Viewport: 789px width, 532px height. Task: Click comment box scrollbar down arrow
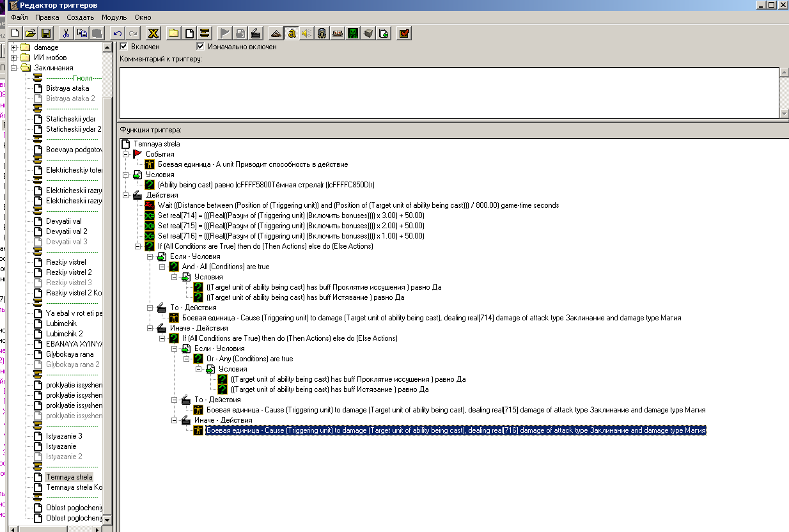coord(784,113)
